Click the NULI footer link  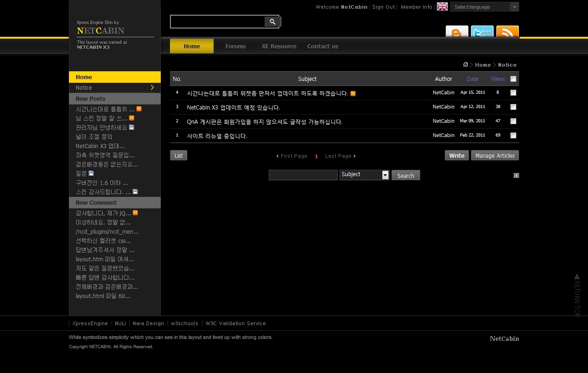click(120, 323)
